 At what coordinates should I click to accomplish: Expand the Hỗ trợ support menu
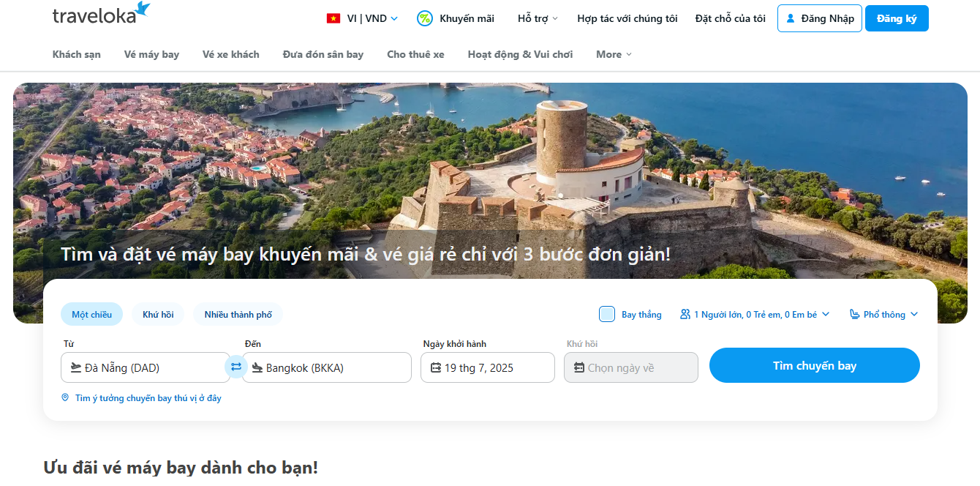[538, 18]
